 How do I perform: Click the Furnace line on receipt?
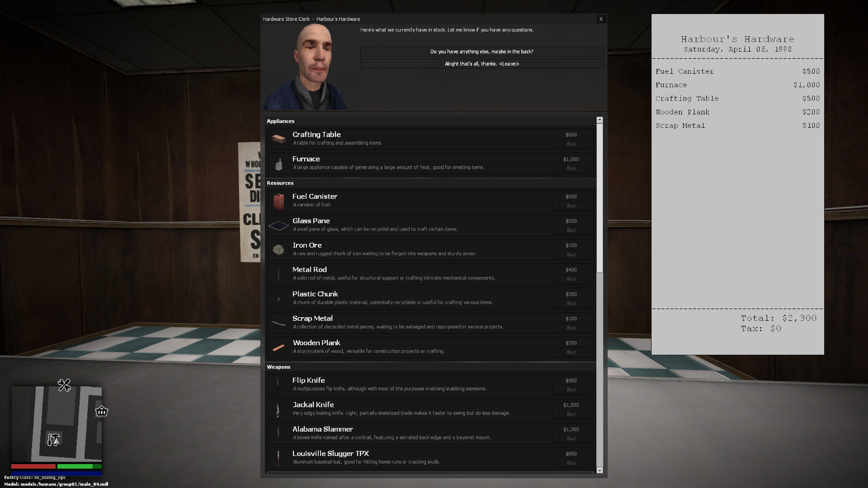pos(738,85)
